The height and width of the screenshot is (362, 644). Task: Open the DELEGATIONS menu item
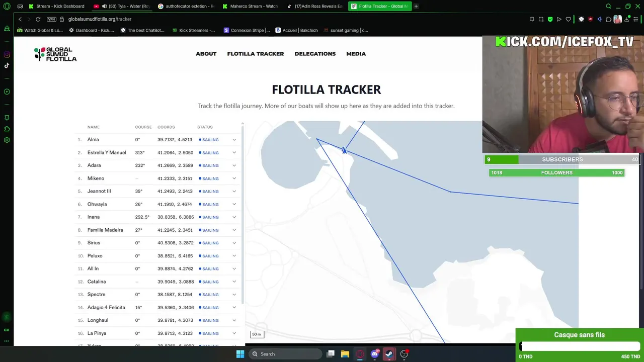point(315,54)
